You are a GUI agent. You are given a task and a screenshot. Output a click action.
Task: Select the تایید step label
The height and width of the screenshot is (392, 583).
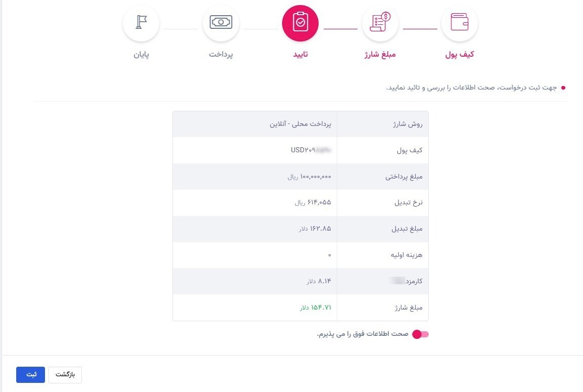tap(300, 54)
